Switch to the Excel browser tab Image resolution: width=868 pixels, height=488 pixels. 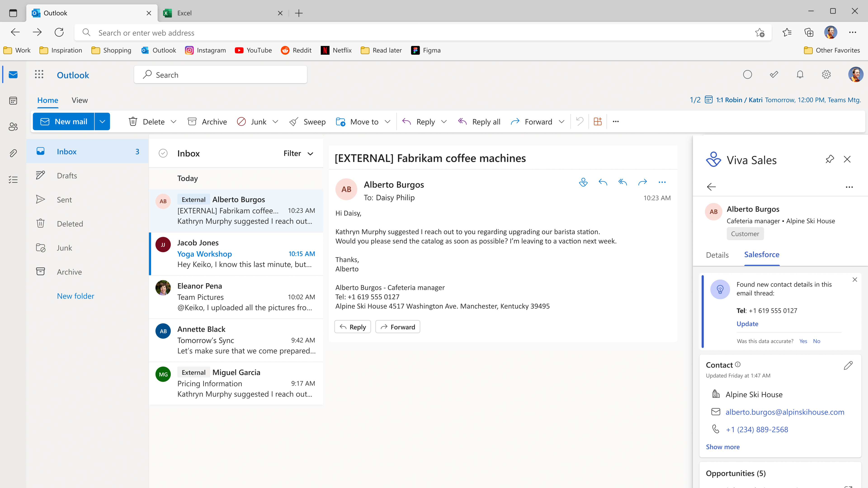223,13
